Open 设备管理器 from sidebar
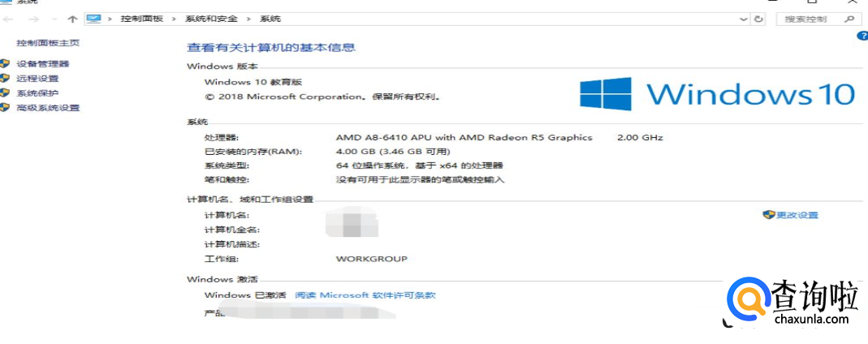 click(x=43, y=64)
